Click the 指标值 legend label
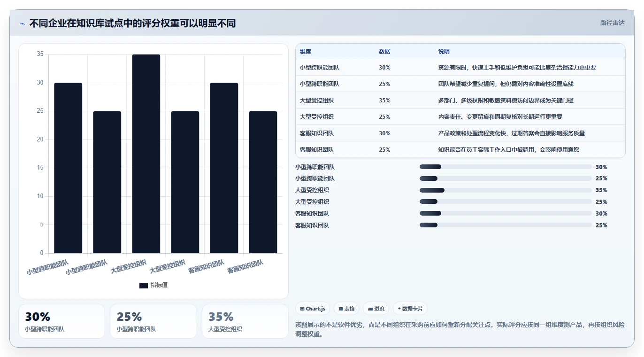Viewport: 644px width, 357px height. [159, 286]
